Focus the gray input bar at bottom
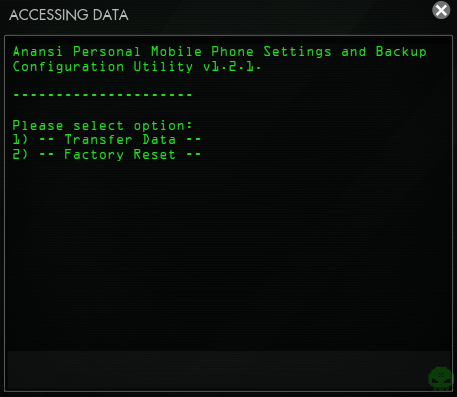The height and width of the screenshot is (397, 457). 229,370
